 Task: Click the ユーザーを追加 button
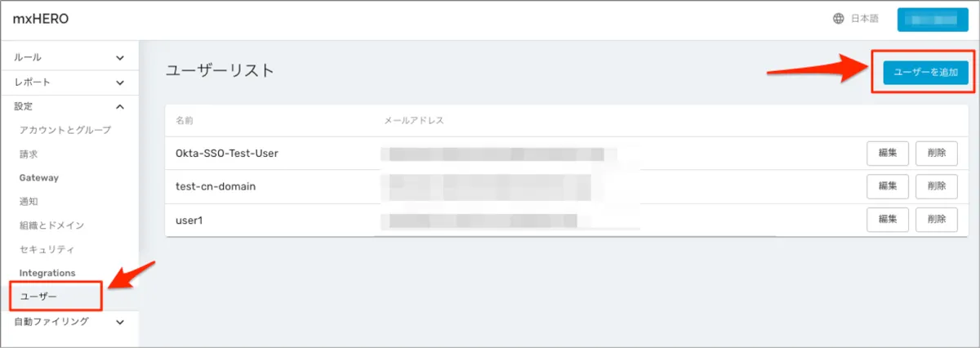pyautogui.click(x=926, y=73)
